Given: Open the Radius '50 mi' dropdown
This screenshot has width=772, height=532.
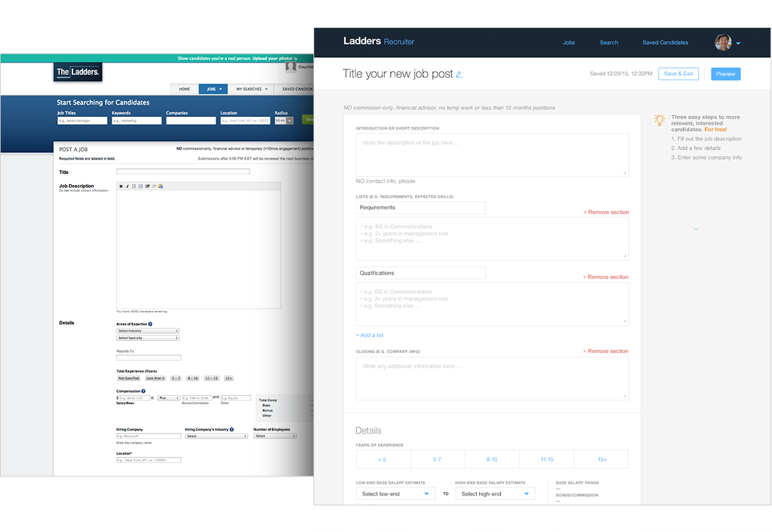Looking at the screenshot, I should pyautogui.click(x=284, y=120).
